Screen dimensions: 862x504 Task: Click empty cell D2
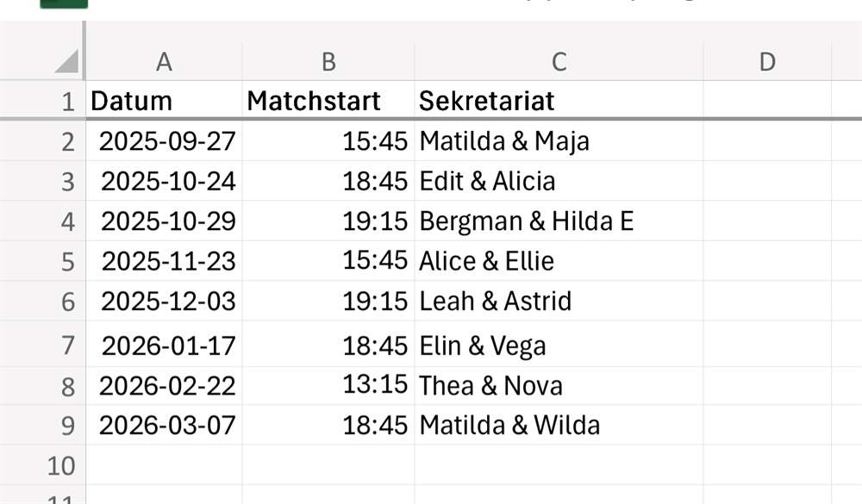767,140
